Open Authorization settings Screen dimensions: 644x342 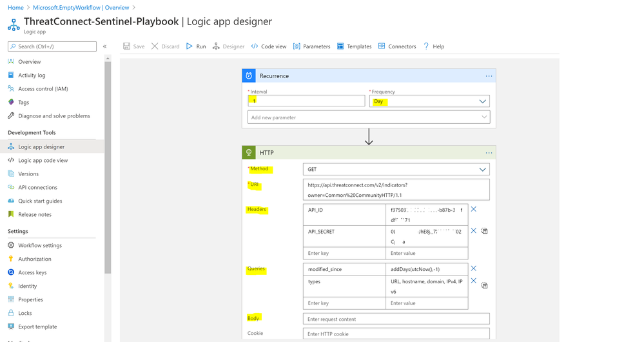click(x=35, y=259)
